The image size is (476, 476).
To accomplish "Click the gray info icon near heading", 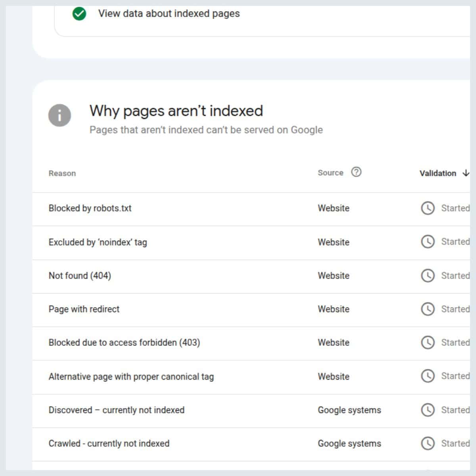I will point(59,115).
